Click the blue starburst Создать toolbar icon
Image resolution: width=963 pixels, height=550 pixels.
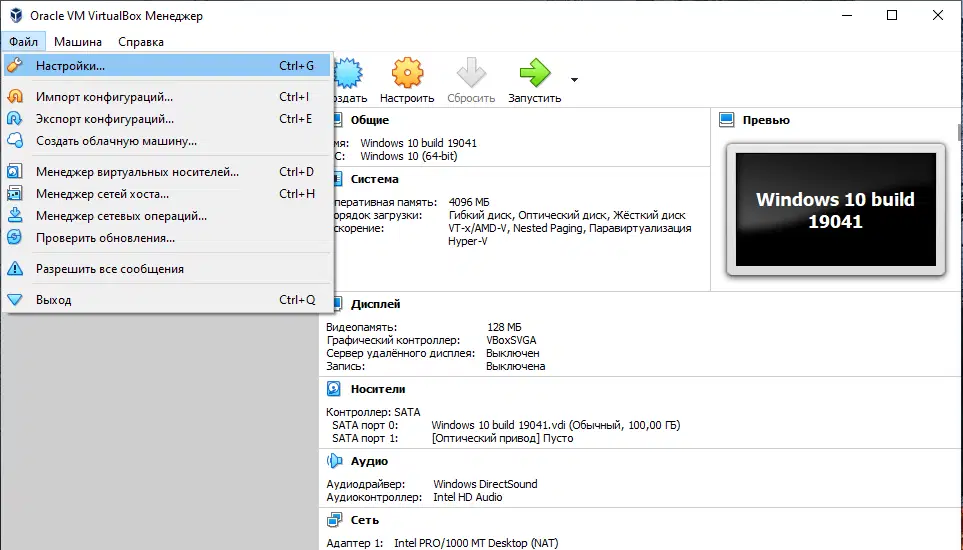pyautogui.click(x=348, y=73)
